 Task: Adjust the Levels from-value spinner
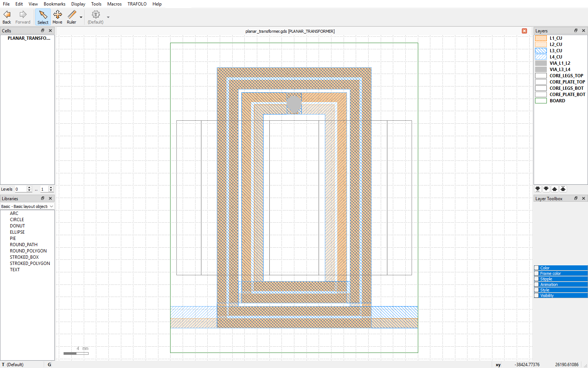click(29, 189)
